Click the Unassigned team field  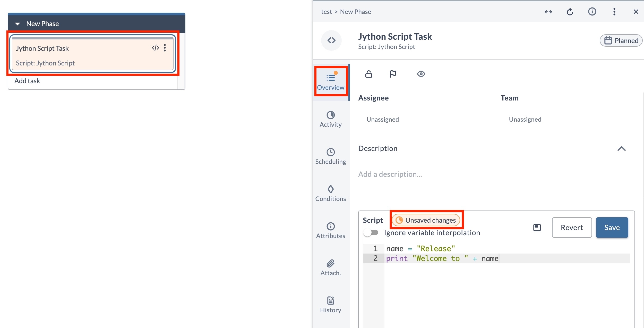tap(525, 119)
